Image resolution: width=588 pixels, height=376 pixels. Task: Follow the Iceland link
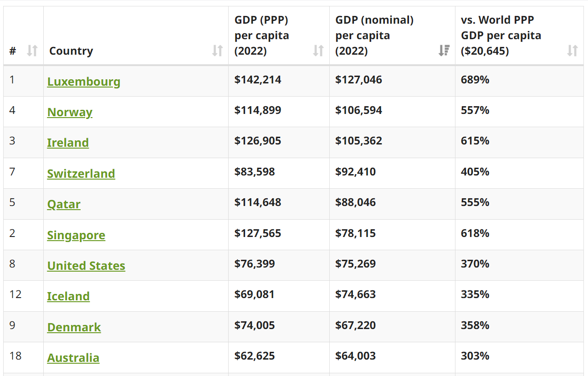(68, 296)
